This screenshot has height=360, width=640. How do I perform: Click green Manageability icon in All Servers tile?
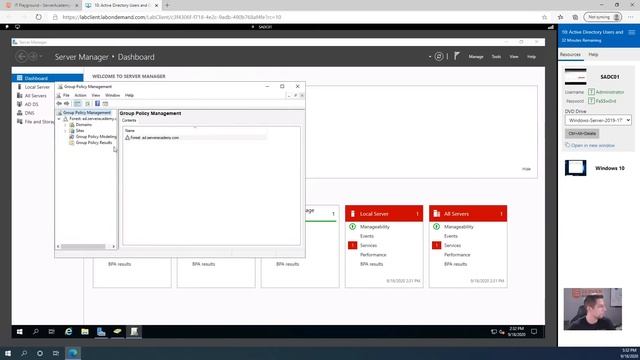[436, 227]
